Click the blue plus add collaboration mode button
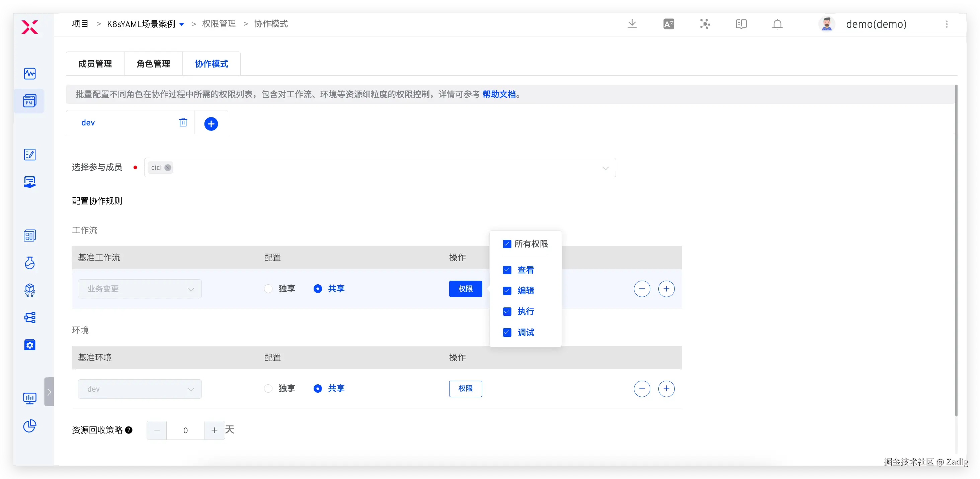The width and height of the screenshot is (980, 479). click(x=211, y=123)
